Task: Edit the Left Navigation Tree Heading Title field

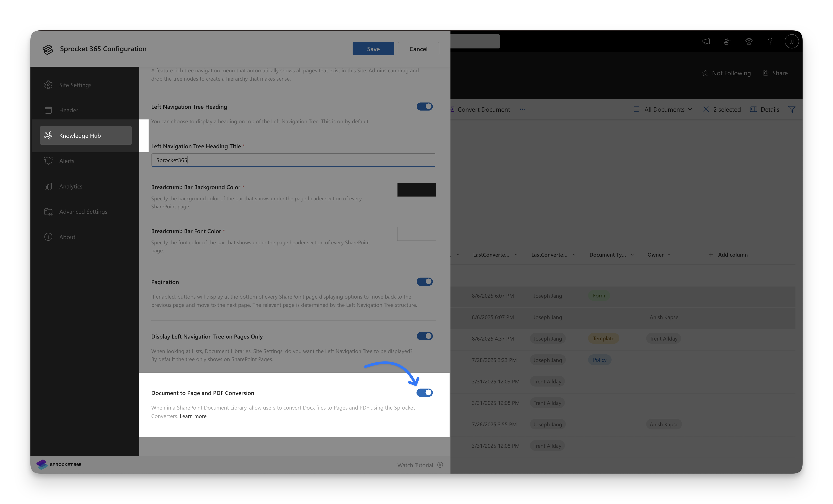Action: click(x=293, y=160)
